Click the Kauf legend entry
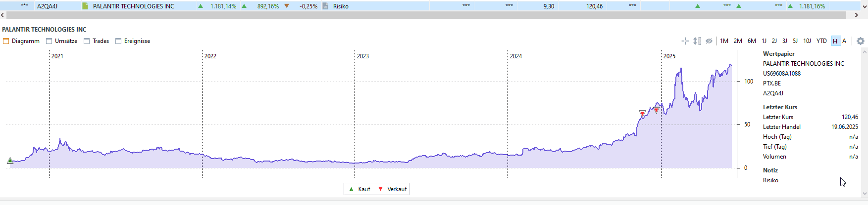The width and height of the screenshot is (868, 205). [x=359, y=189]
